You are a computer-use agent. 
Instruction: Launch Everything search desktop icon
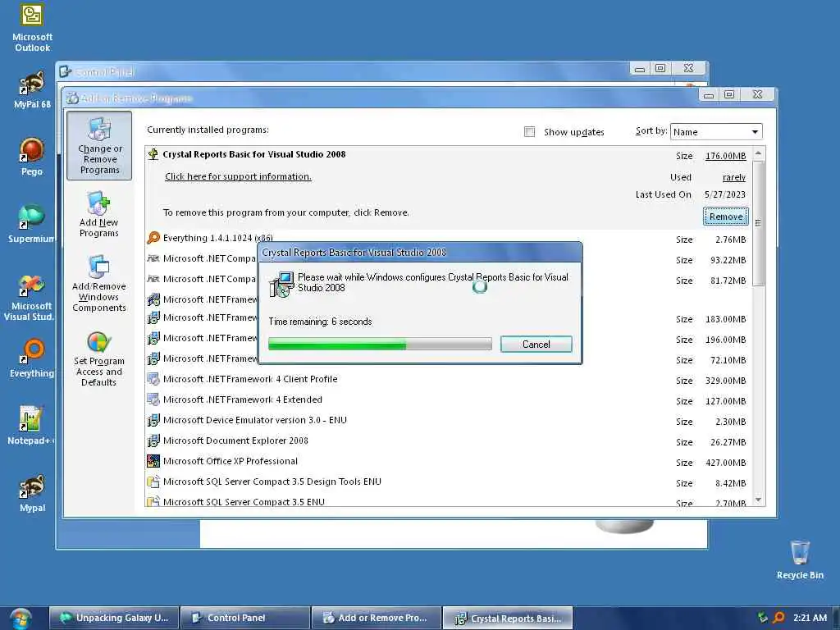click(32, 358)
